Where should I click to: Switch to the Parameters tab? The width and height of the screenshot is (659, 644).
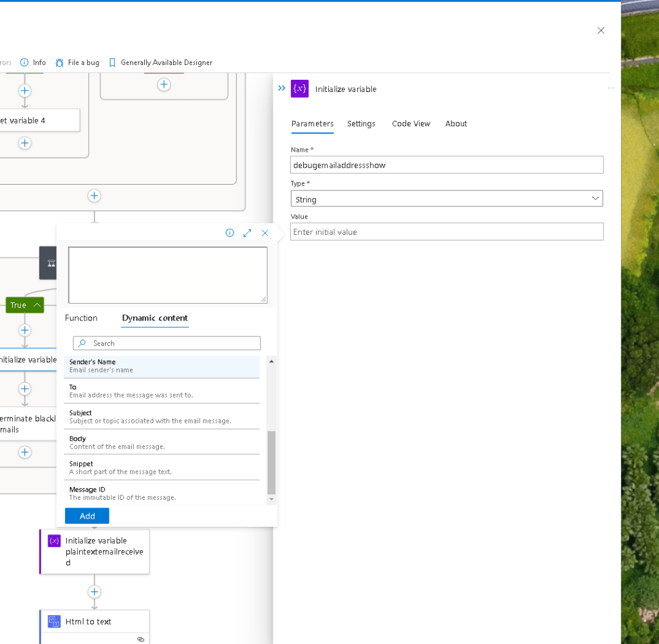tap(312, 124)
